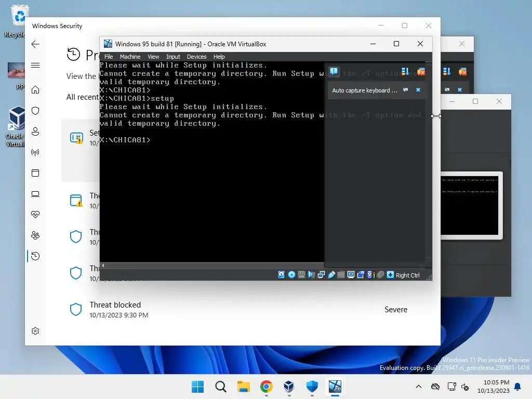Click the display indicator in VM status bar
The image size is (532, 399).
click(351, 275)
